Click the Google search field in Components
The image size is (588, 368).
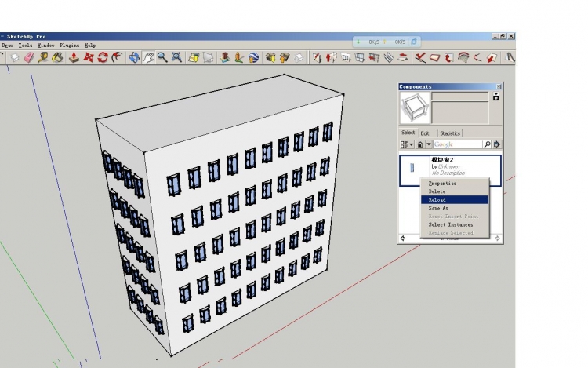coord(458,144)
